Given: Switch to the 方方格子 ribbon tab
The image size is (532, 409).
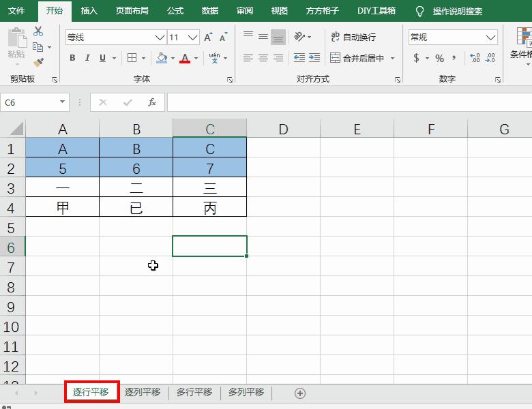Looking at the screenshot, I should (323, 11).
